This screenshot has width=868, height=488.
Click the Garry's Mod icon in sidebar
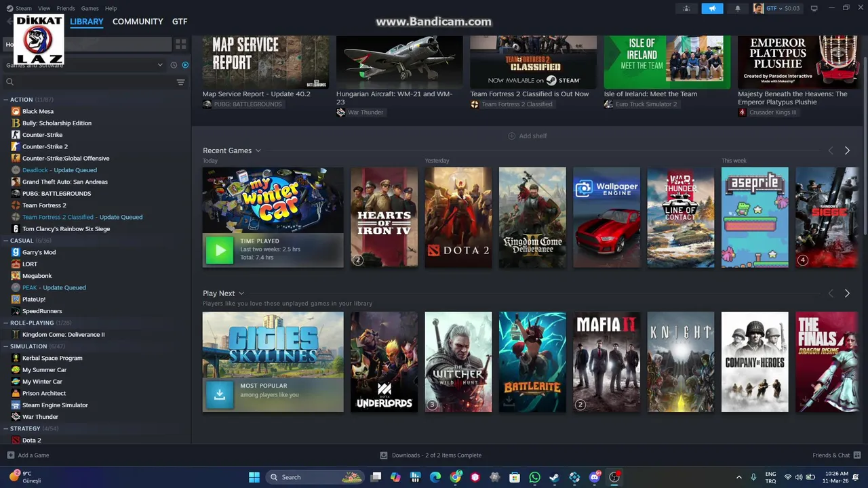click(x=16, y=252)
